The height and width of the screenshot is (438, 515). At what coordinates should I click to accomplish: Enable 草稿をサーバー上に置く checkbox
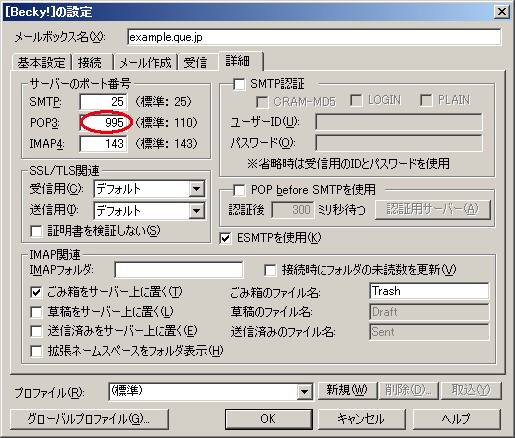(x=36, y=312)
